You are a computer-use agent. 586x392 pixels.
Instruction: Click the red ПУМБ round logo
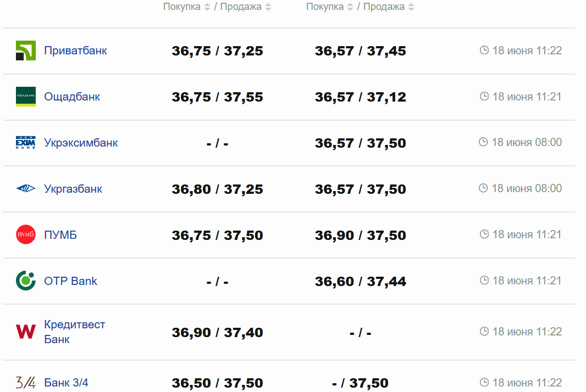click(x=26, y=235)
